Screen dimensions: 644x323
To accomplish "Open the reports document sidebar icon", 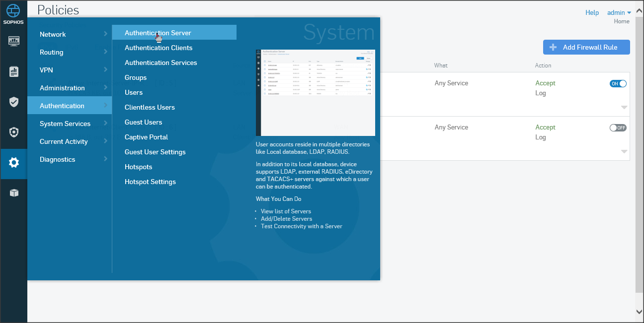I will 14,71.
